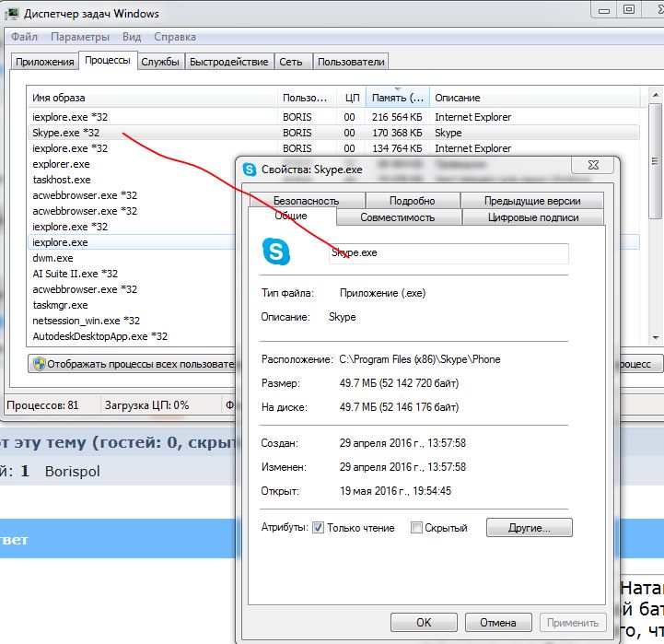Open the Параметры menu
664x644 pixels.
80,37
